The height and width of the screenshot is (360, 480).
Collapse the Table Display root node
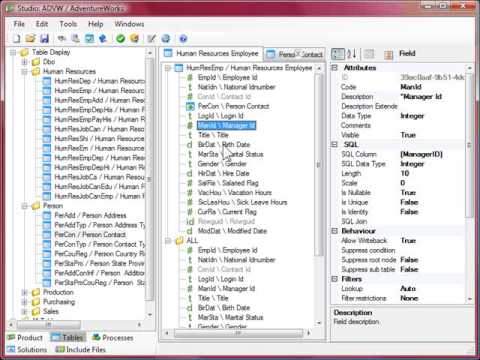(x=13, y=52)
